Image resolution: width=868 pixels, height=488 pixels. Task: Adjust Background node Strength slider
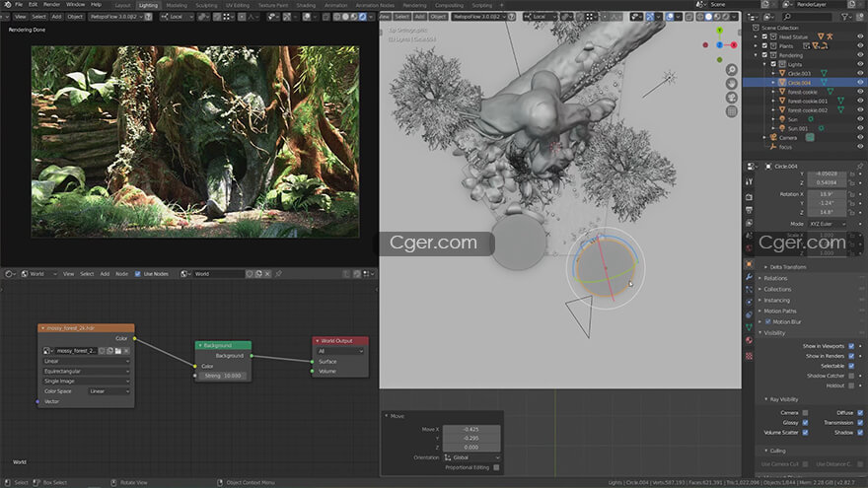223,376
